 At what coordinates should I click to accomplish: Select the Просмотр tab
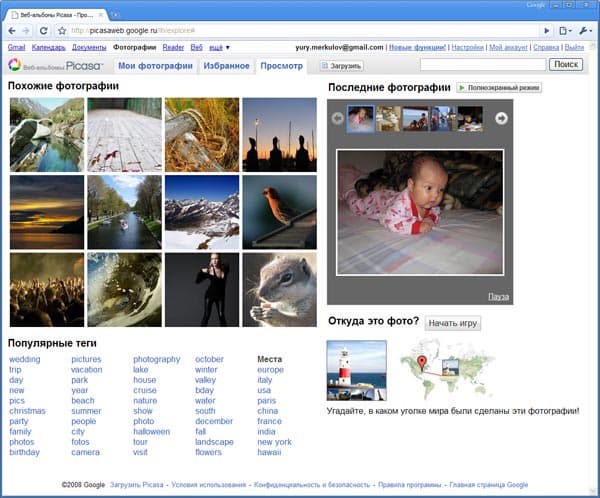pos(282,66)
